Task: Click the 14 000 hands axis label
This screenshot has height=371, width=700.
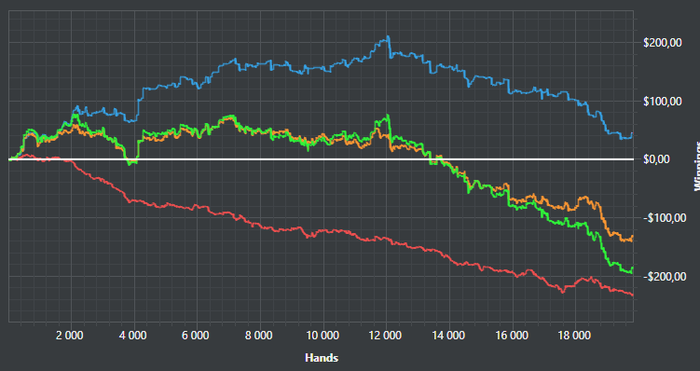Action: [449, 335]
